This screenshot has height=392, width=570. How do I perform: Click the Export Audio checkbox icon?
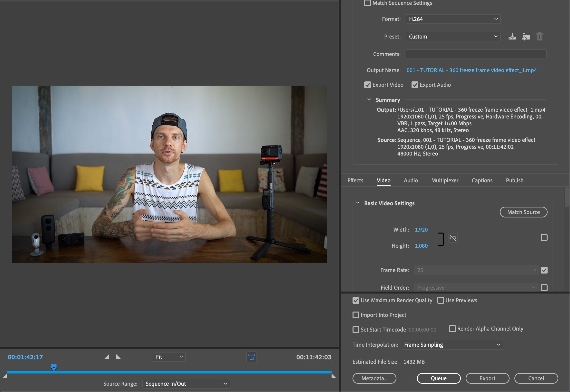pyautogui.click(x=414, y=84)
